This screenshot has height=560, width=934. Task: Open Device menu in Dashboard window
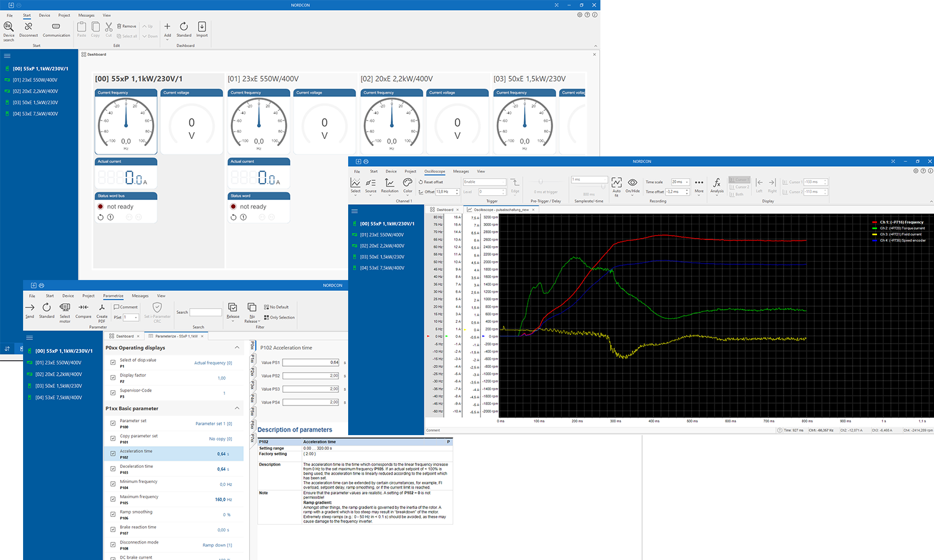click(45, 15)
